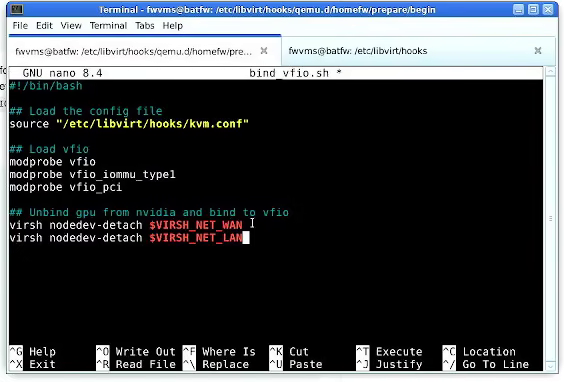Click the ^U Paste shortcut
This screenshot has height=382, width=564.
(x=296, y=364)
